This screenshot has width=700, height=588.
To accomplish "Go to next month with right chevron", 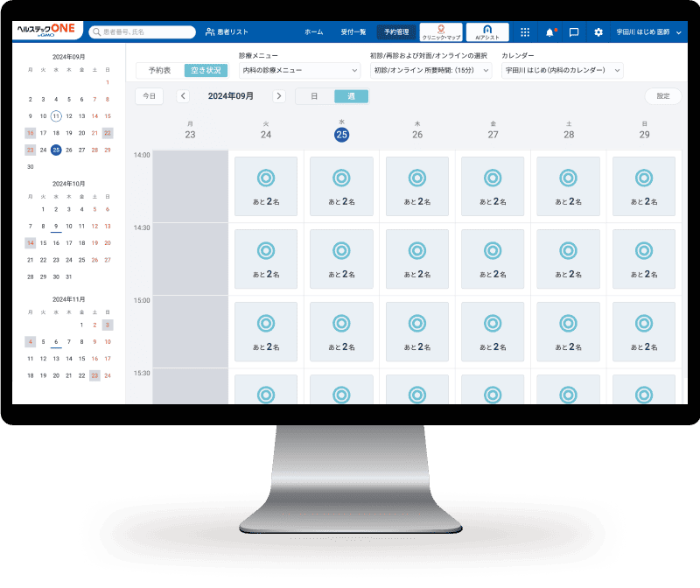I will point(279,96).
